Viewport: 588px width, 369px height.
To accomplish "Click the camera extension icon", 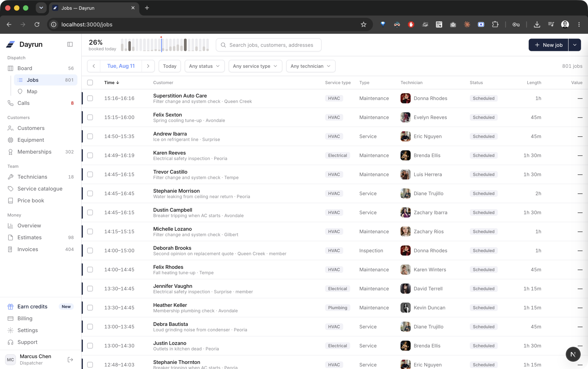I will coord(453,24).
